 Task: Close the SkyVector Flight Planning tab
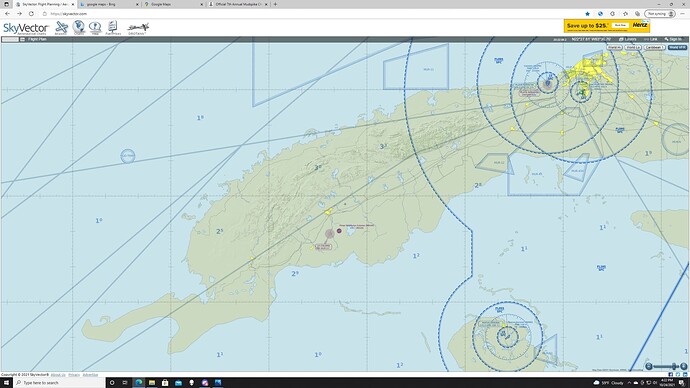pos(73,4)
